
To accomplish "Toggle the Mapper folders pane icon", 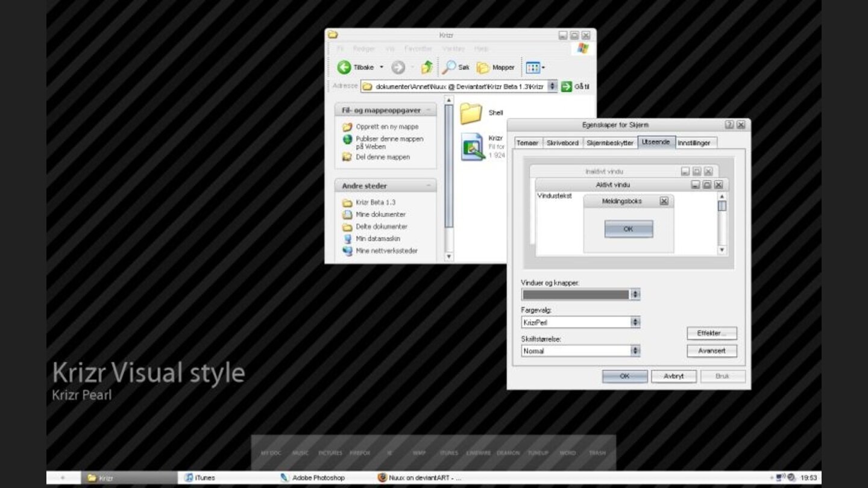I will [x=483, y=67].
